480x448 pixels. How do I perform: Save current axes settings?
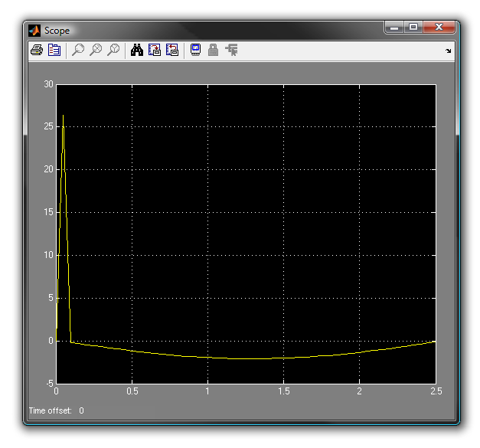tap(155, 51)
